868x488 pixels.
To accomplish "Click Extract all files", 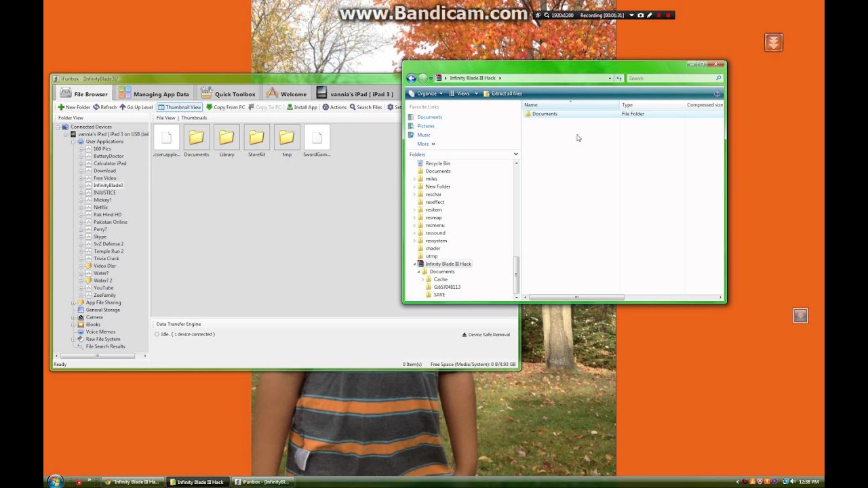I will tap(502, 94).
